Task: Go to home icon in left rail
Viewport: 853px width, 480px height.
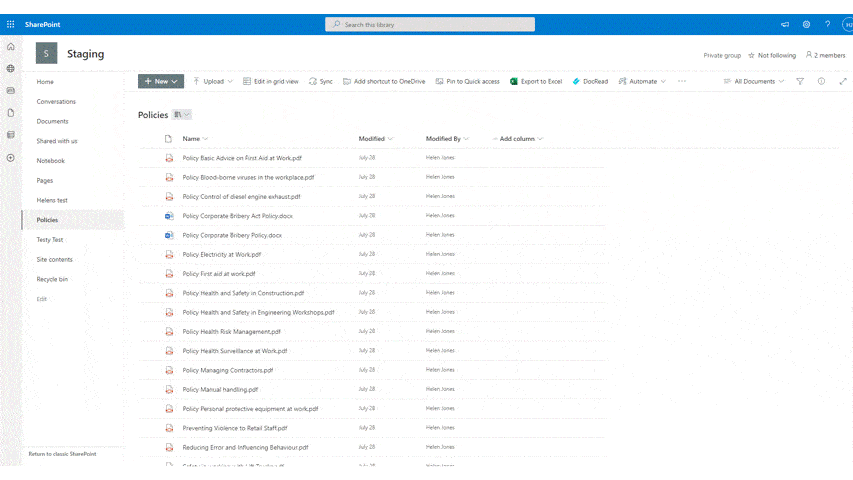Action: pyautogui.click(x=11, y=47)
